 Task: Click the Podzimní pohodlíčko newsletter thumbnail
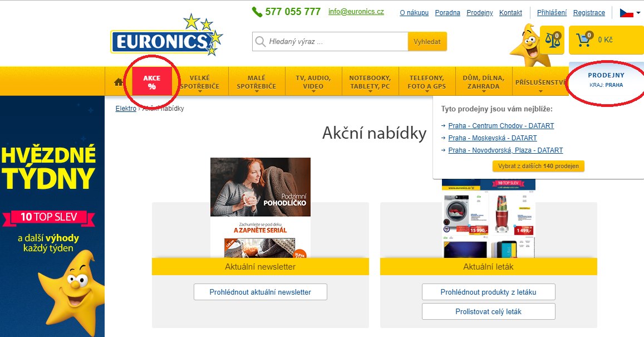260,208
